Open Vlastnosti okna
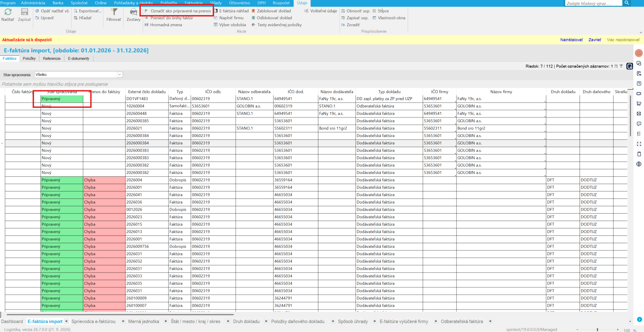 [x=389, y=18]
